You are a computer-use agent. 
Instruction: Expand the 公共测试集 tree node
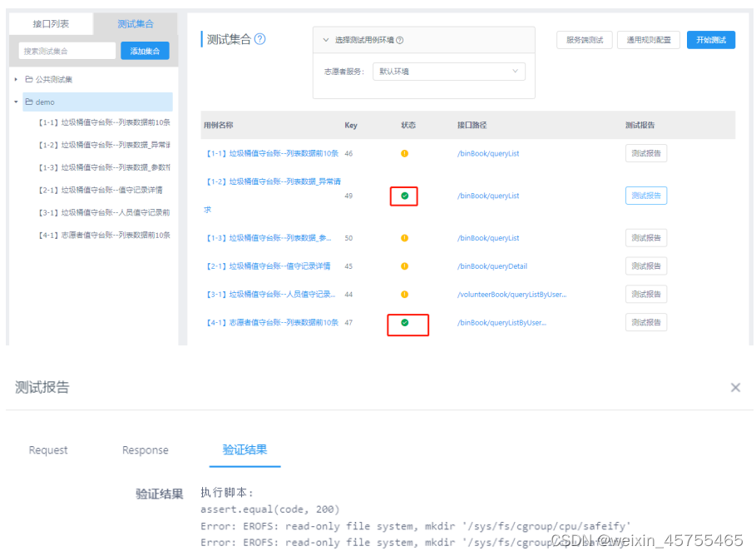tap(14, 79)
